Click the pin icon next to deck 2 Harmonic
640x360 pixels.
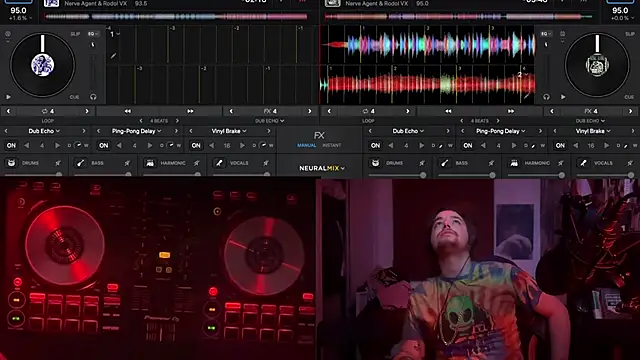[x=561, y=163]
